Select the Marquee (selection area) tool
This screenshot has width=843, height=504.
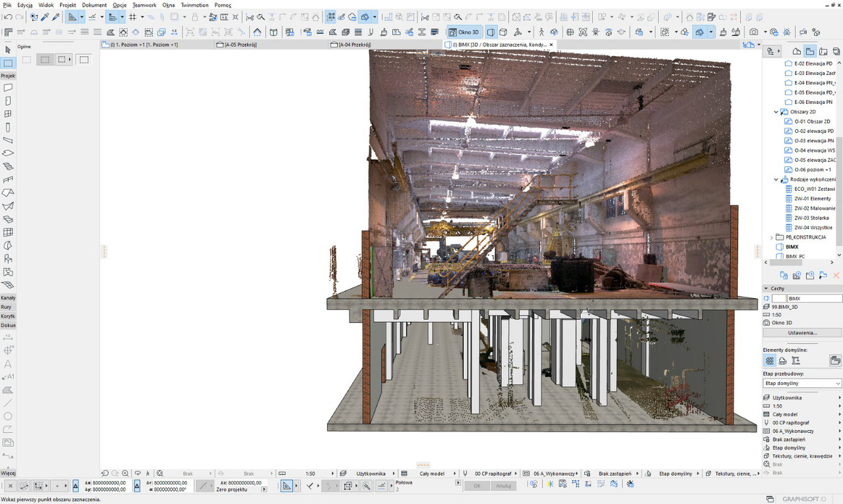coord(8,63)
